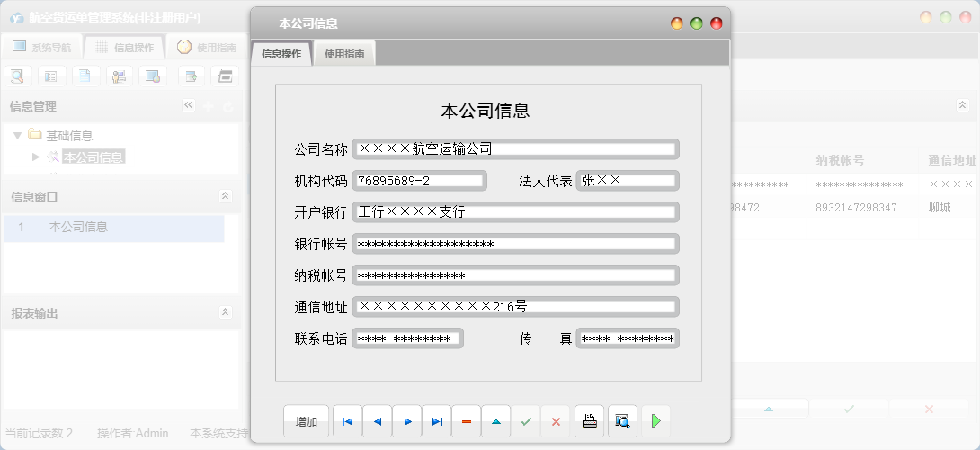980x450 pixels.
Task: Click 当前记录数 2 in status bar
Action: click(39, 433)
